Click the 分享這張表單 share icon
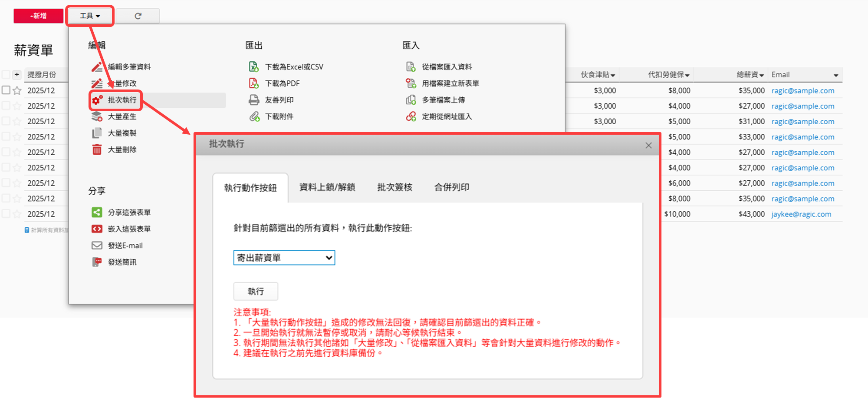 (x=97, y=212)
